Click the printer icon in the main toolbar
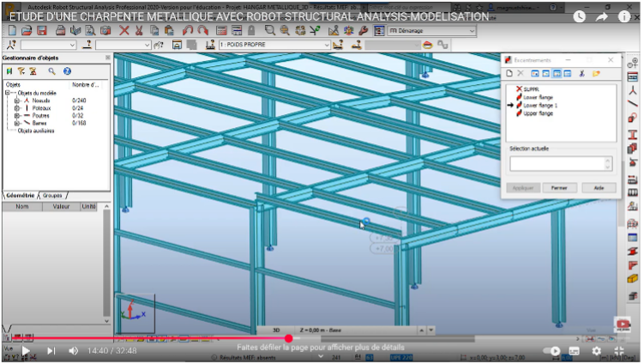 tap(60, 30)
